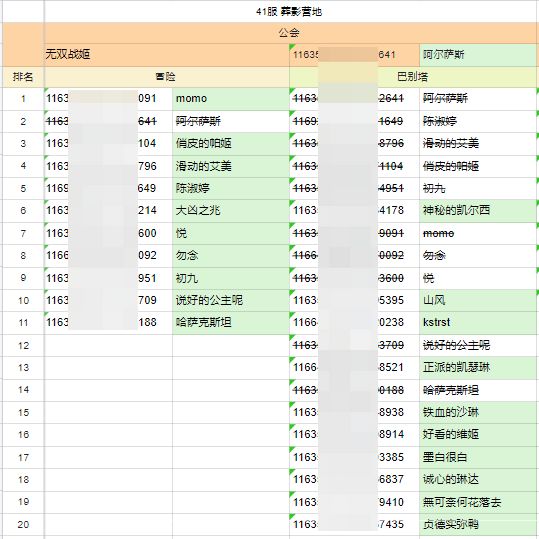Viewport: 539px width, 539px height.
Task: Click the '哈萨克斯坦' cell at rank 11
Action: click(231, 322)
